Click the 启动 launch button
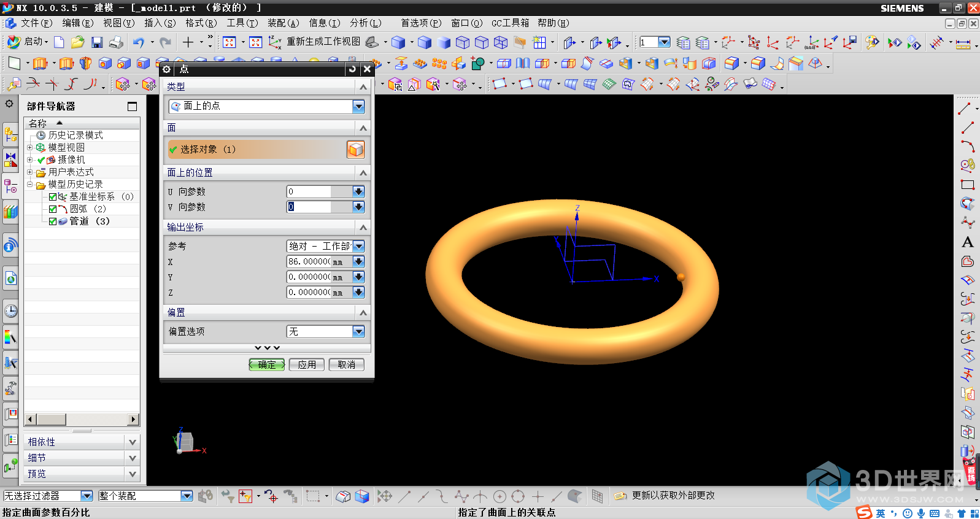This screenshot has height=519, width=980. [28, 42]
